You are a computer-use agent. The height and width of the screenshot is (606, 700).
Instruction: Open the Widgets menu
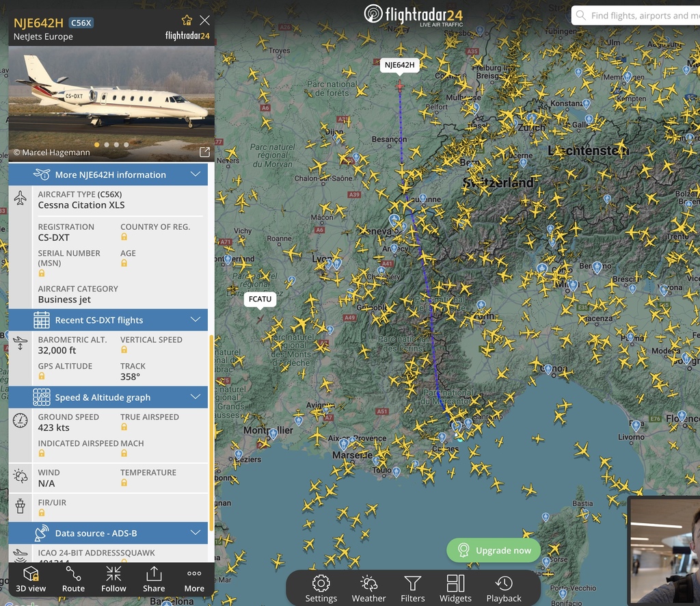pyautogui.click(x=455, y=589)
